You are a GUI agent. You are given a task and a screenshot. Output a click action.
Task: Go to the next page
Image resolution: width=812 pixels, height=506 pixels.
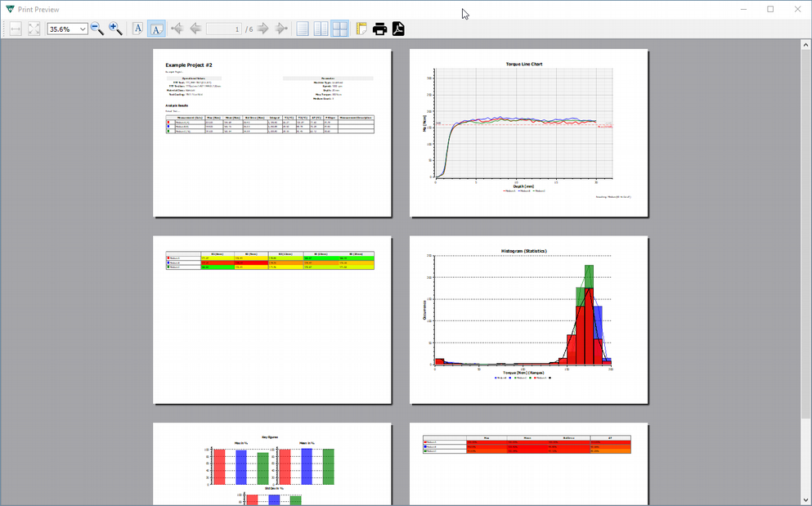262,29
